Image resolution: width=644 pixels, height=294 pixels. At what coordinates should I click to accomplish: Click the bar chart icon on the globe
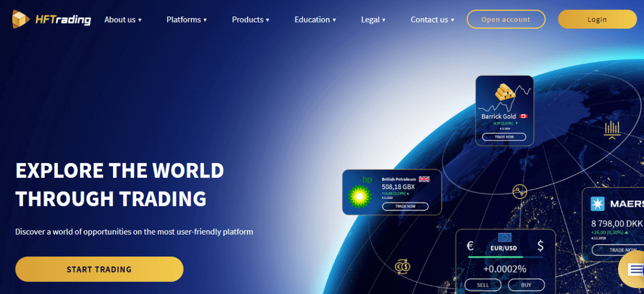tap(611, 129)
